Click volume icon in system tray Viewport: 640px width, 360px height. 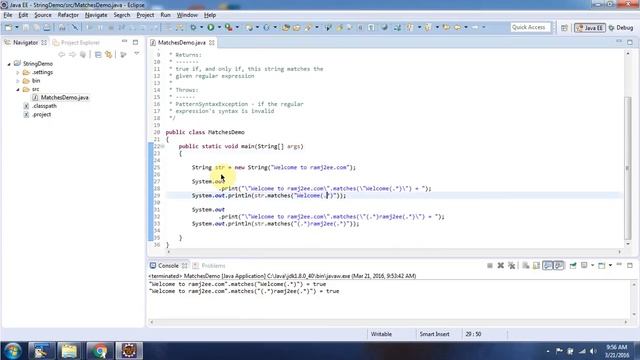[x=593, y=351]
